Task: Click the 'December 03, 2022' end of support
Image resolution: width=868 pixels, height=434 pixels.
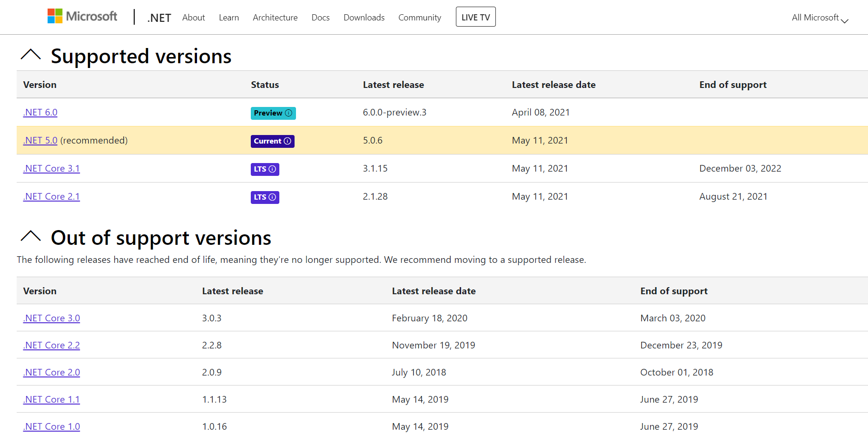Action: (x=740, y=169)
